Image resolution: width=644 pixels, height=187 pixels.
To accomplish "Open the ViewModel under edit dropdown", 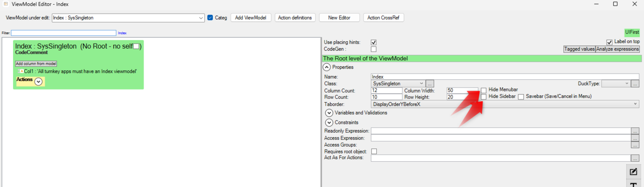I will click(x=128, y=18).
